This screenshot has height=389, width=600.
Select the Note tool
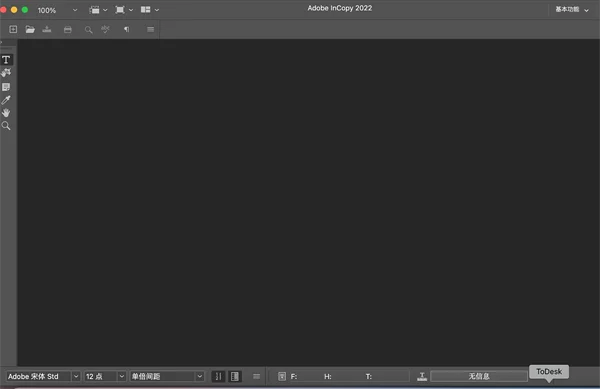point(6,87)
